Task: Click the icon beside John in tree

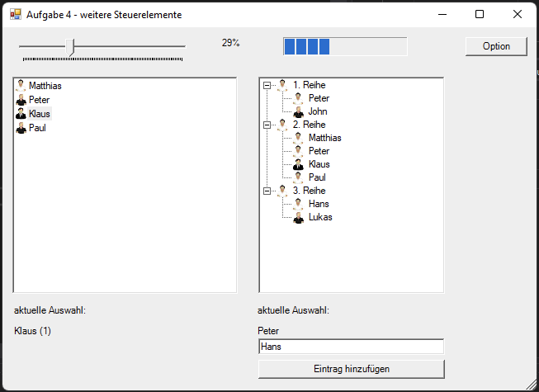Action: point(298,111)
